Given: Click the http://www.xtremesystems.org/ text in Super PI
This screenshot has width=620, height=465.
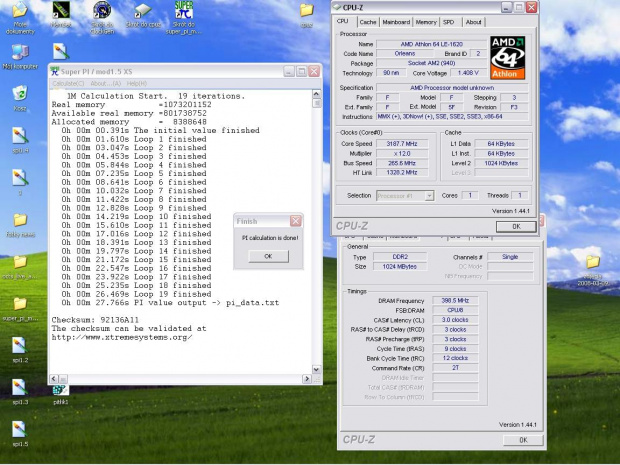Looking at the screenshot, I should coord(122,337).
